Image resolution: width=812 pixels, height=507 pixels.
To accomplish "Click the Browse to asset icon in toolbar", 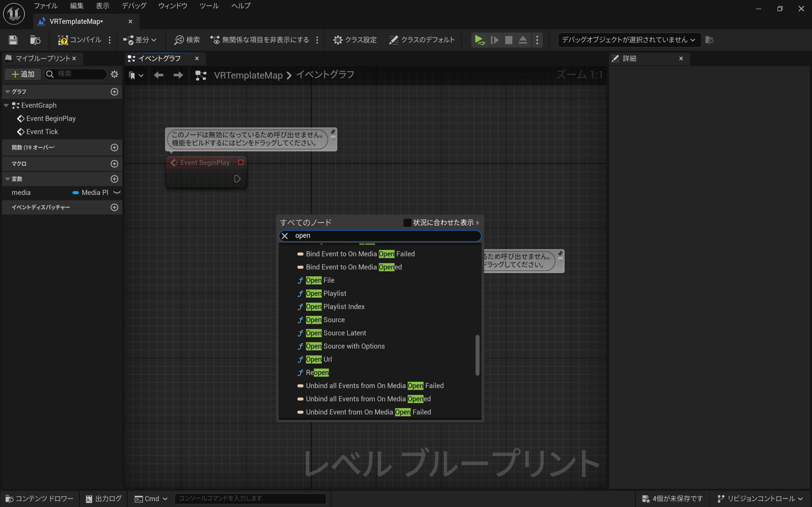I will pos(35,40).
